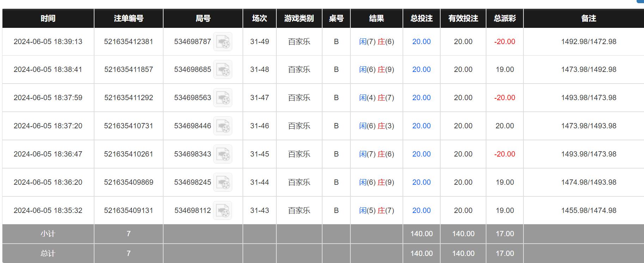
Task: Open the blue 20.00 total bet for round 31-49
Action: tap(422, 42)
